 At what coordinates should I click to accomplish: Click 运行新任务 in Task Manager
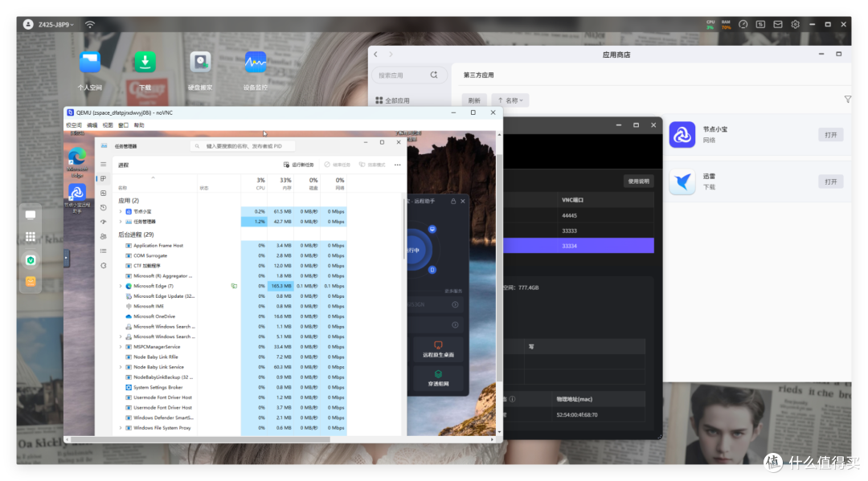(x=298, y=165)
